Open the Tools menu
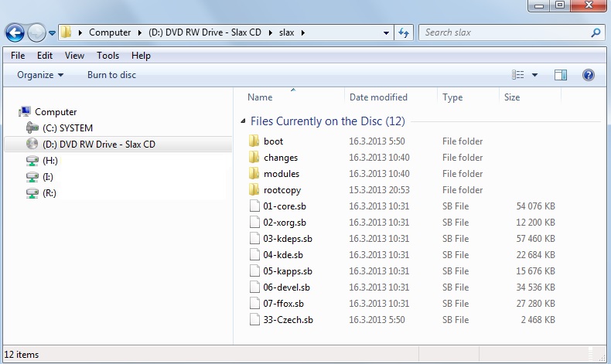Screen dimensions: 611x364 coord(108,56)
